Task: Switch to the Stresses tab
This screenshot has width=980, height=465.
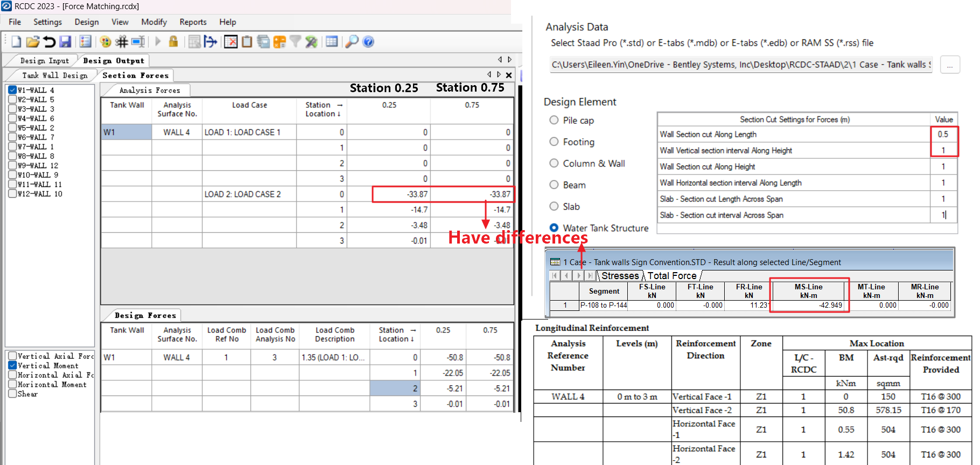Action: [x=620, y=276]
